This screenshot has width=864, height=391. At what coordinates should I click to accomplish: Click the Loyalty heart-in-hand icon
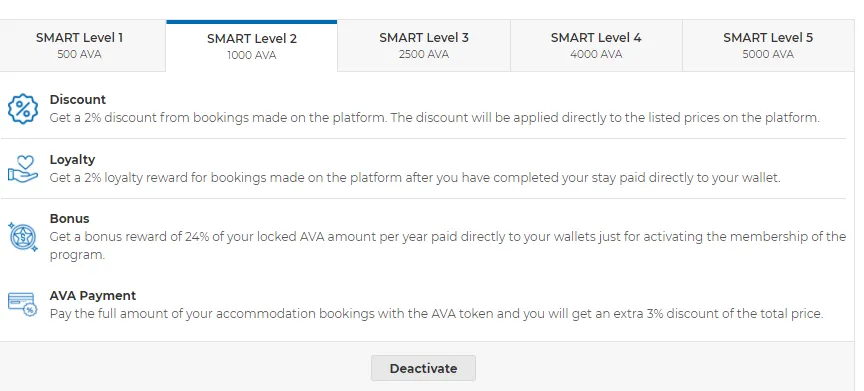click(23, 169)
